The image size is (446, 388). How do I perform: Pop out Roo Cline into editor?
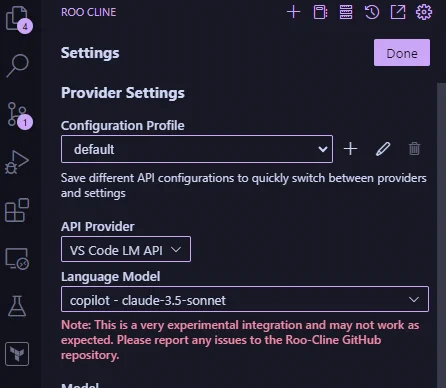click(x=398, y=12)
